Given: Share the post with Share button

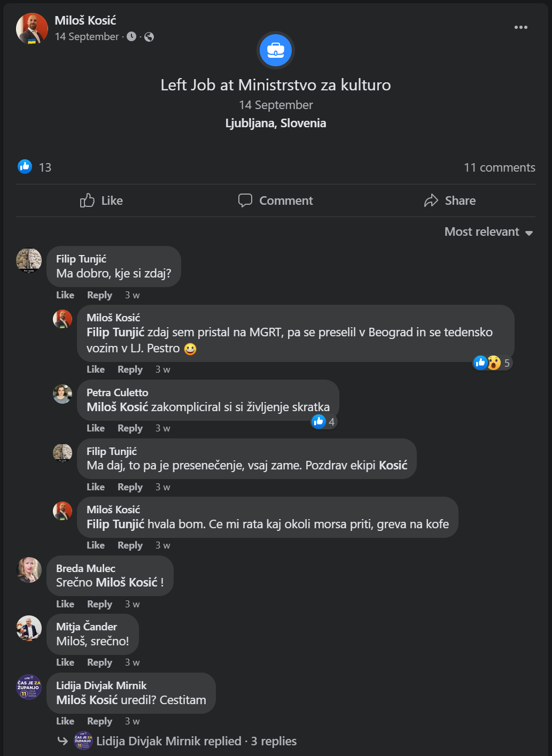Looking at the screenshot, I should tap(449, 200).
